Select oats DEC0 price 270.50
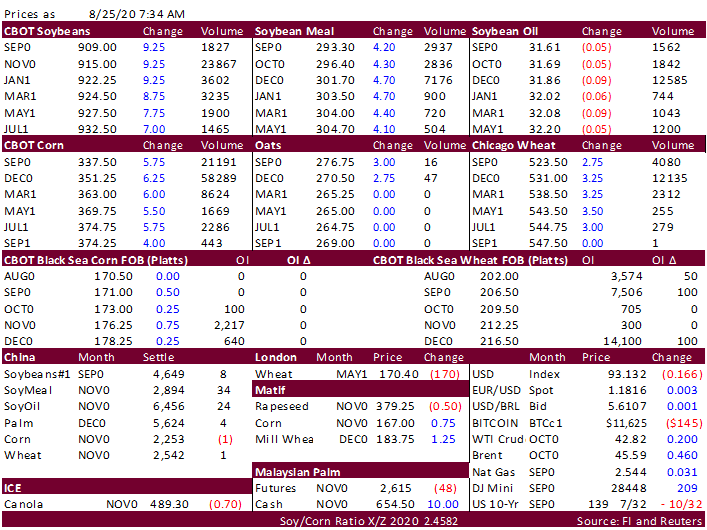Viewport: 707px width, 530px height. [335, 178]
